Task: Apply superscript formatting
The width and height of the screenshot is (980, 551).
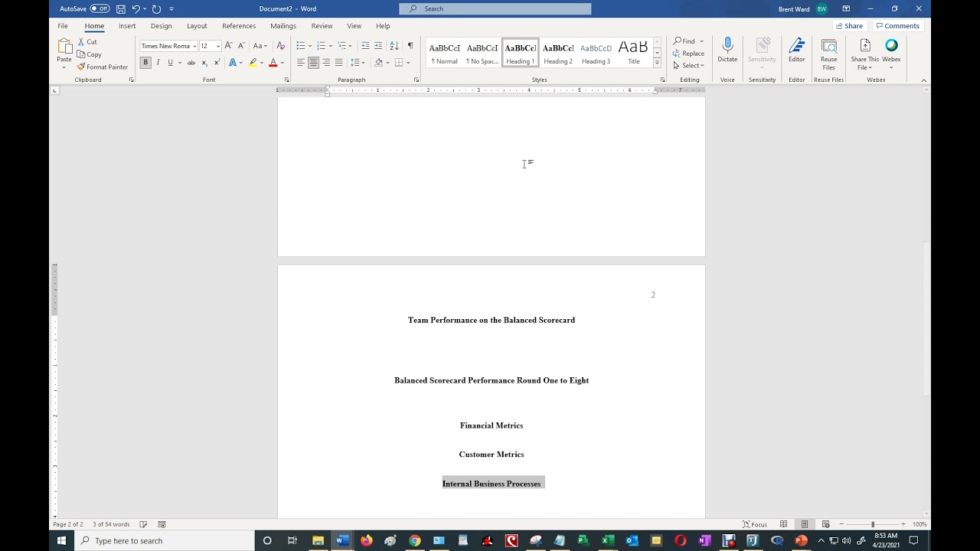Action: pos(217,63)
